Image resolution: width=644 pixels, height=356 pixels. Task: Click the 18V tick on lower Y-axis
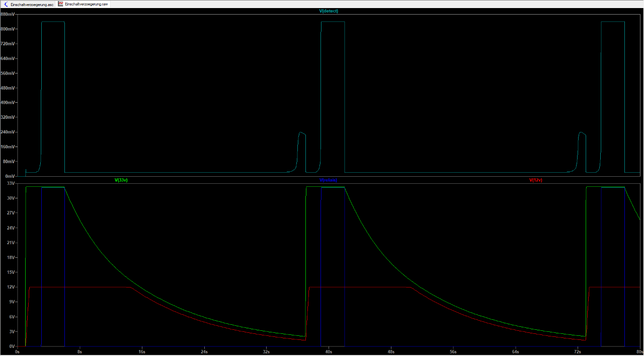click(11, 257)
